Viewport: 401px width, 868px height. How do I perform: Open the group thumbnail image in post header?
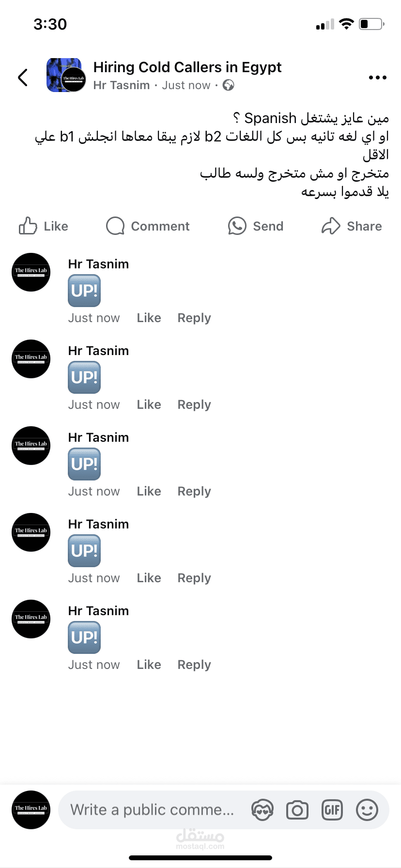click(x=66, y=75)
